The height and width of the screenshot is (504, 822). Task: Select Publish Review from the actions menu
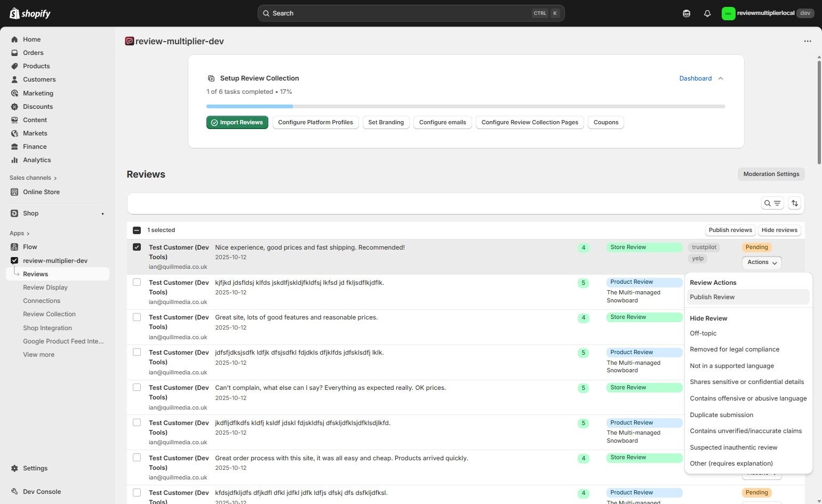[x=712, y=297]
